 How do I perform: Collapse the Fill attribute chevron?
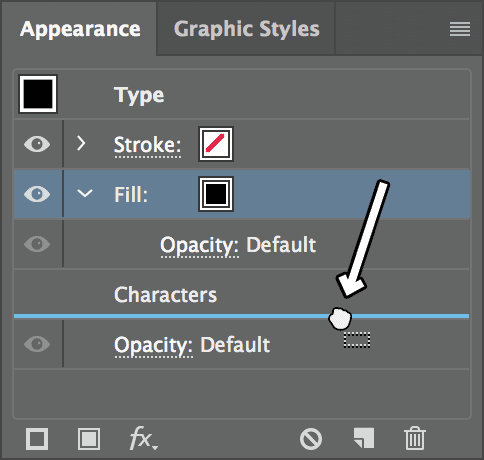click(85, 193)
